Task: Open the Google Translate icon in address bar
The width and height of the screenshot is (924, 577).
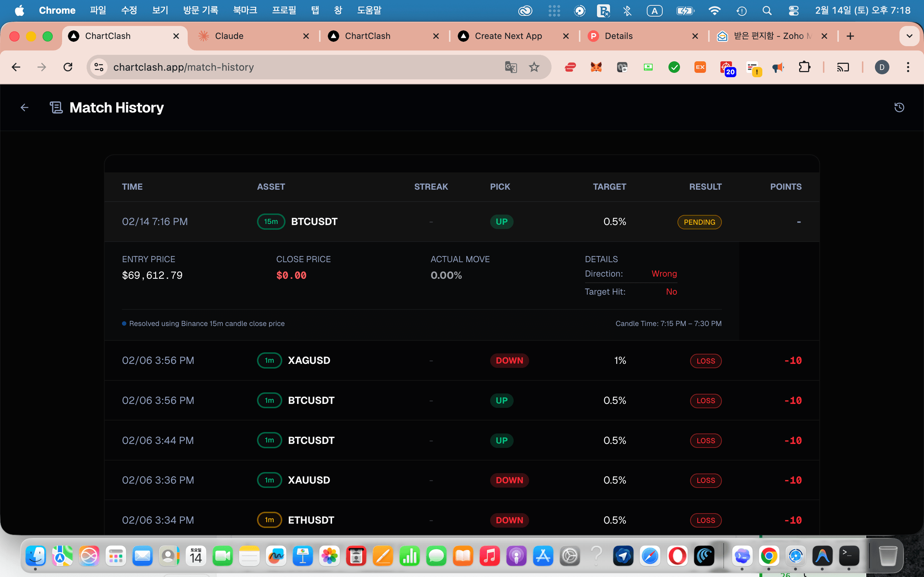Action: (510, 67)
